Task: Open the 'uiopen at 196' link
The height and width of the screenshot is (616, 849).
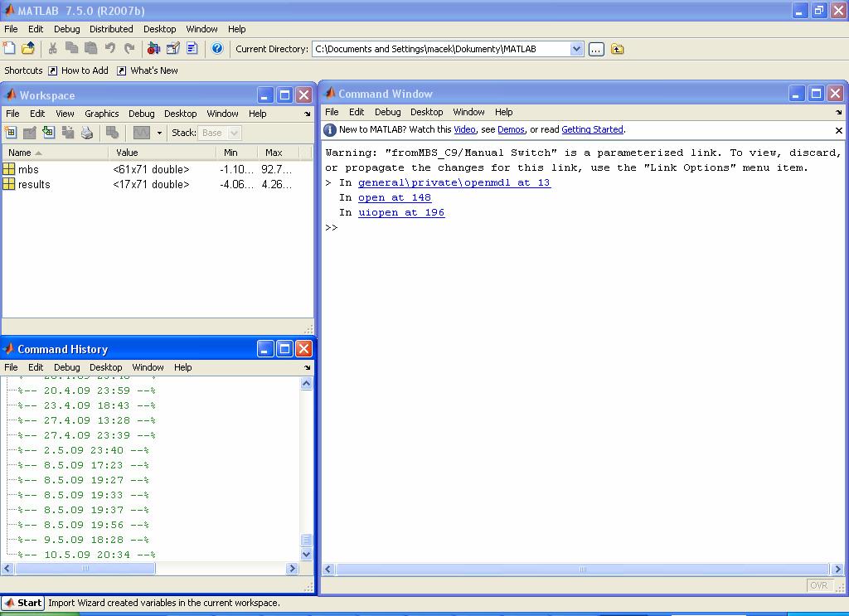Action: point(401,213)
